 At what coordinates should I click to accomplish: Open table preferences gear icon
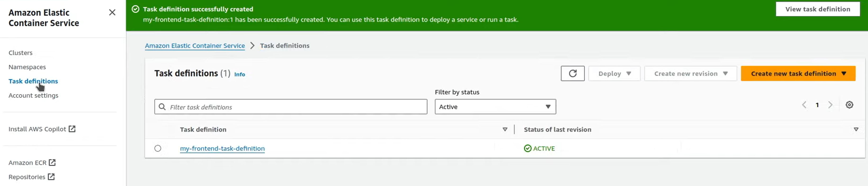(x=849, y=105)
